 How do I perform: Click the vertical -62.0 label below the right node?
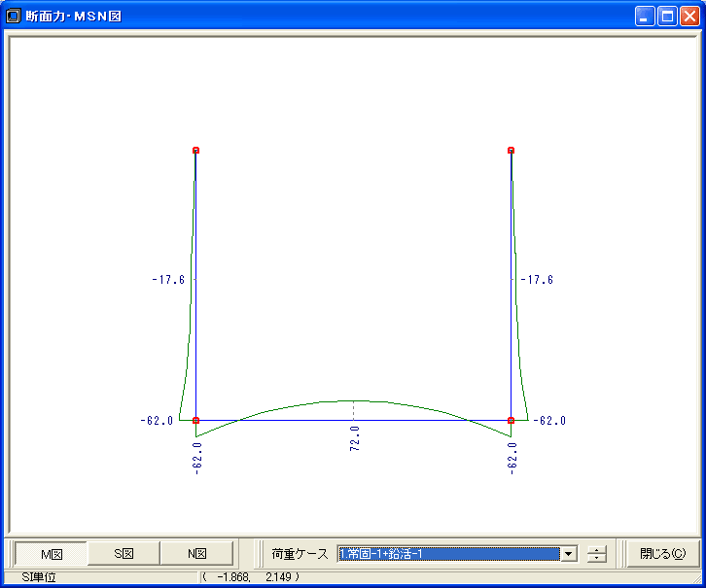[512, 459]
